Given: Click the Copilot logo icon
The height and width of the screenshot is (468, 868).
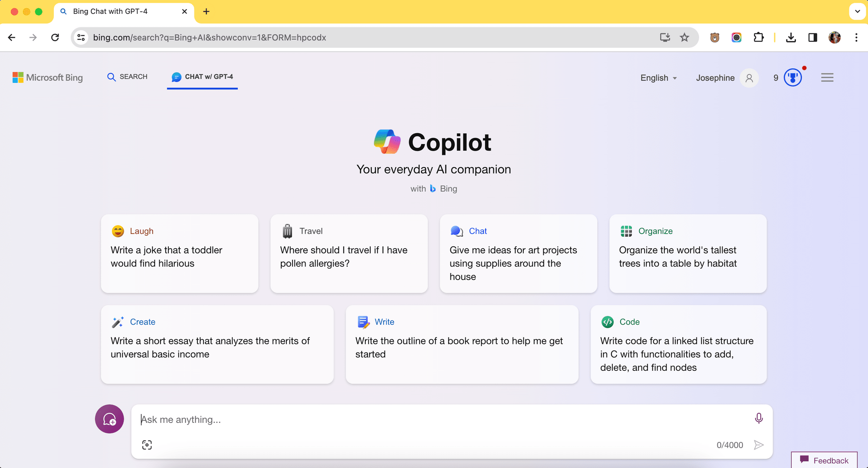Looking at the screenshot, I should tap(387, 142).
